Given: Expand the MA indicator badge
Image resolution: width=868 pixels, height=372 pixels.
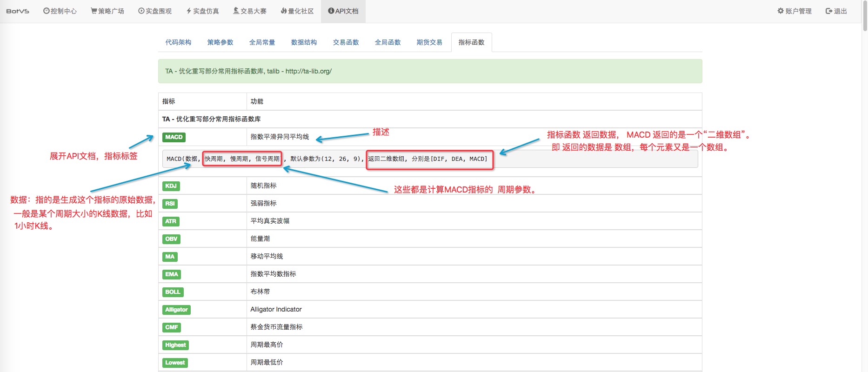Looking at the screenshot, I should [170, 257].
